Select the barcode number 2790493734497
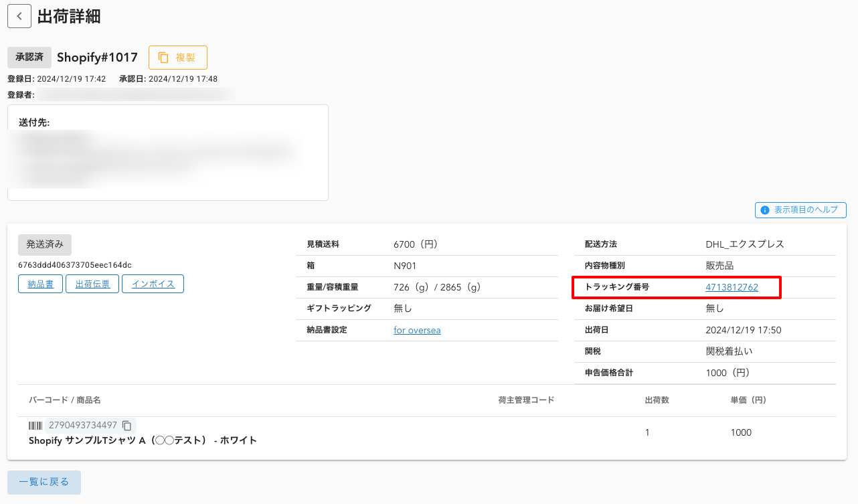The height and width of the screenshot is (504, 858). click(83, 425)
